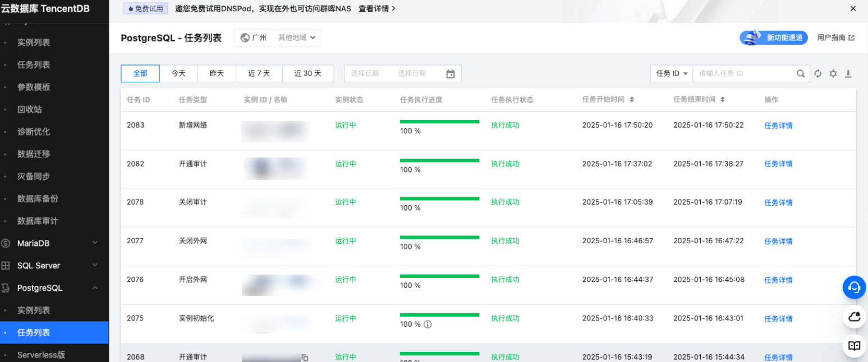Viewport: 868px width, 362px height.
Task: Sort by task end time
Action: (x=723, y=99)
